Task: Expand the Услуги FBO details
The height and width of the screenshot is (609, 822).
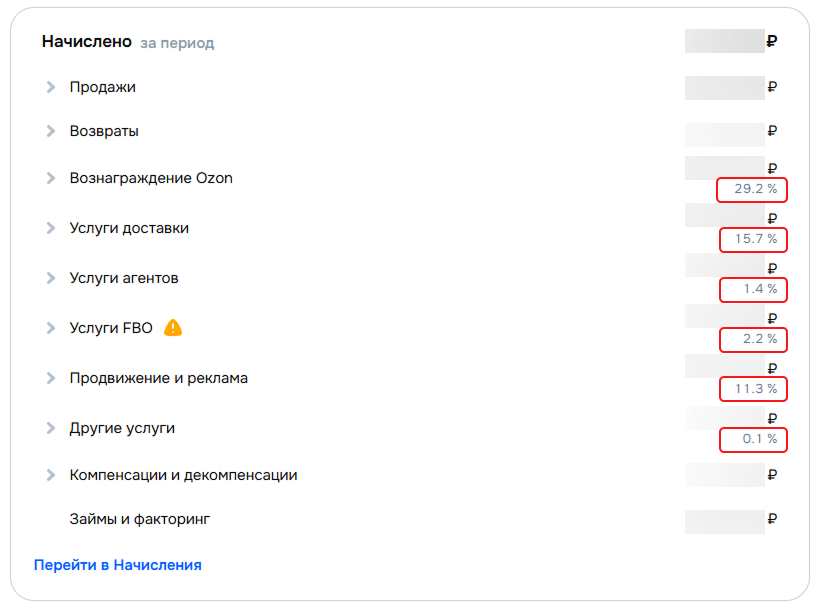Action: click(50, 327)
